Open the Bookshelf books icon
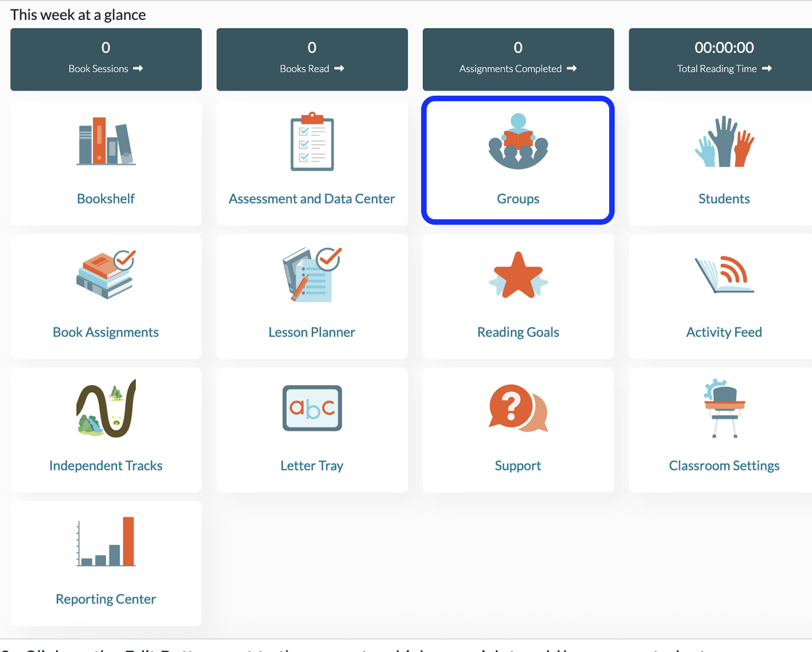This screenshot has height=652, width=812. pos(106,141)
